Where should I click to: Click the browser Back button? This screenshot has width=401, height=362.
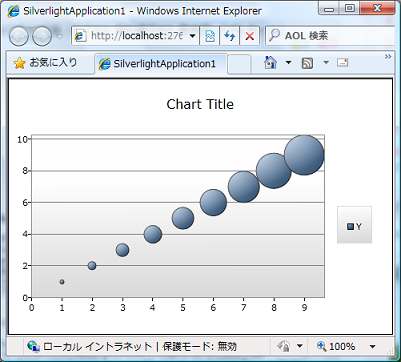click(19, 36)
